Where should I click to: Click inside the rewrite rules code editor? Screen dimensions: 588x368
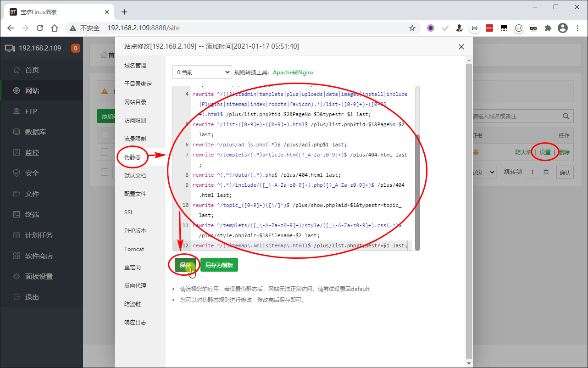coord(296,168)
